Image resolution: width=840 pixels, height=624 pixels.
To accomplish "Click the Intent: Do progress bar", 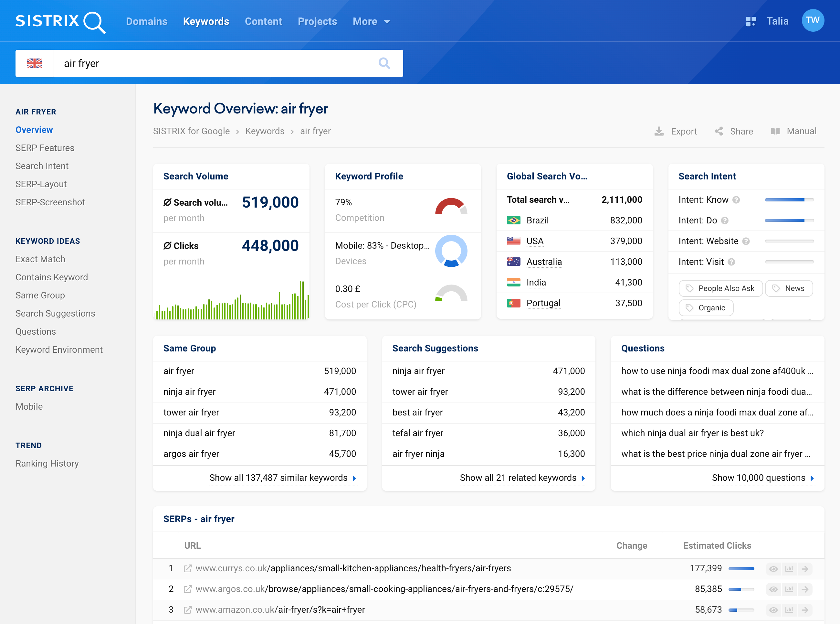I will [789, 221].
